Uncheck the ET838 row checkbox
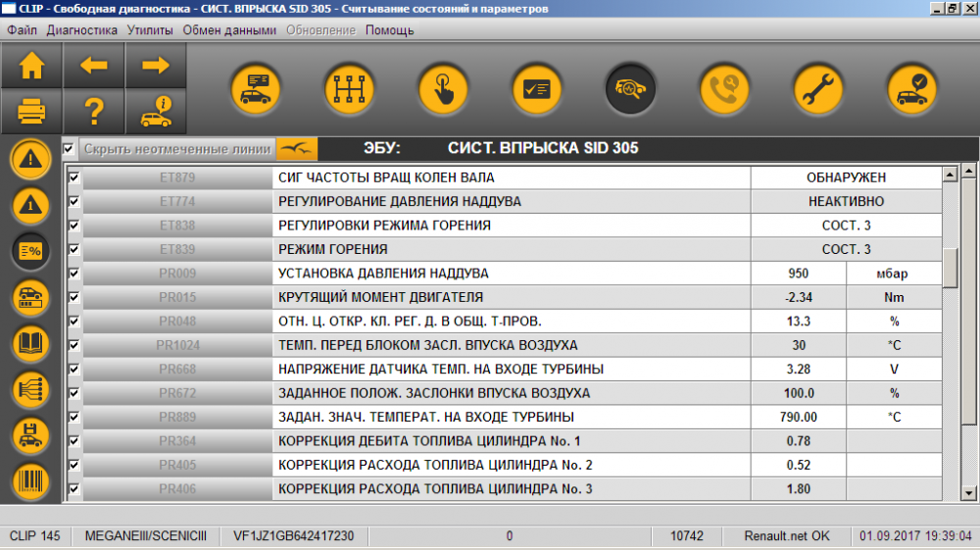This screenshot has height=550, width=980. tap(73, 225)
